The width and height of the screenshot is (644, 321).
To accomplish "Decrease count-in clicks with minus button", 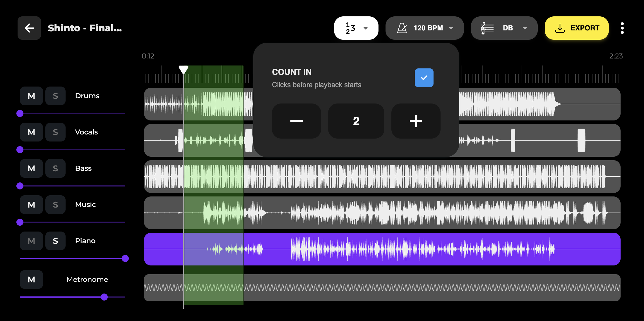I will click(296, 121).
